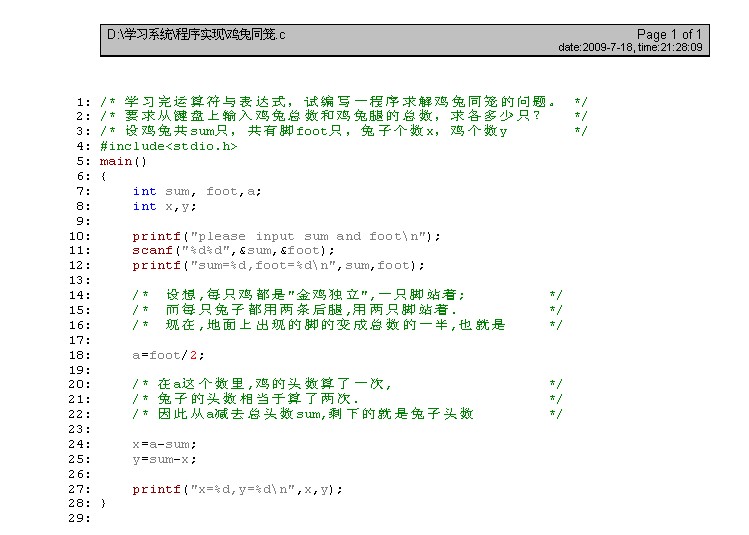Click the 'int sum, foot,a;' declaration
The width and height of the screenshot is (749, 535).
(197, 192)
